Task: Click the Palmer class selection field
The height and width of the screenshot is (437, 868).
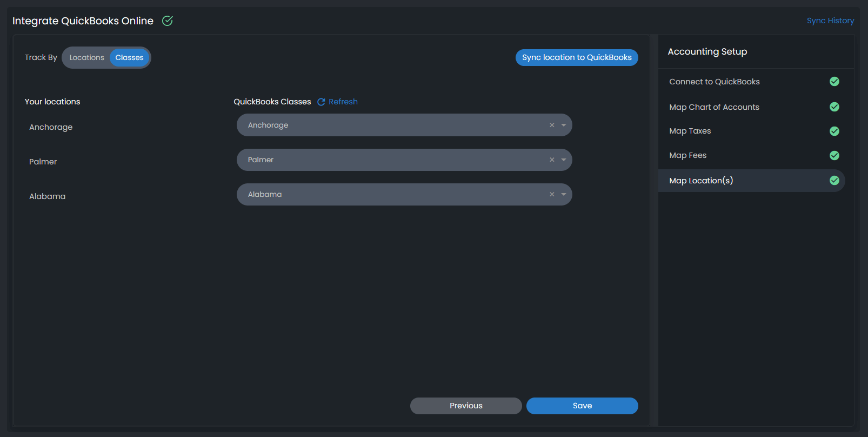Action: point(404,160)
